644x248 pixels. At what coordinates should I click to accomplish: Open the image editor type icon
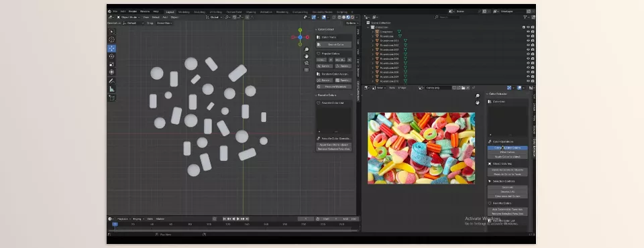pos(367,88)
